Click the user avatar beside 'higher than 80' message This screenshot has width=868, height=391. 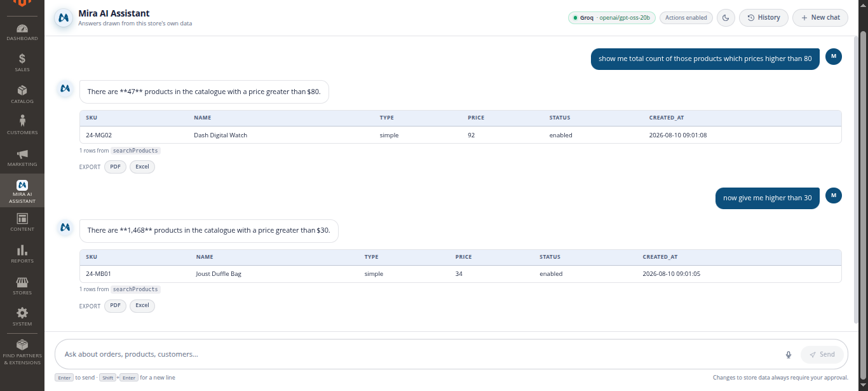[x=834, y=57]
